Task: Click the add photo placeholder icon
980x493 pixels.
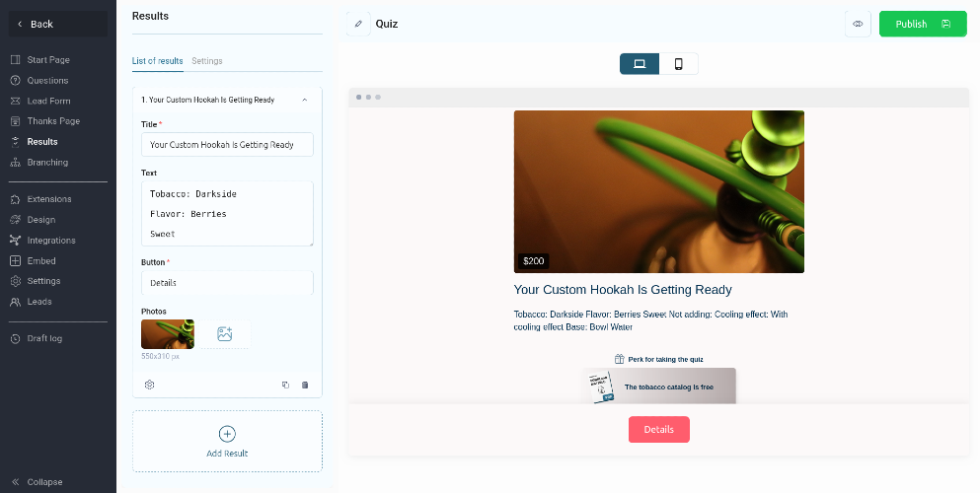Action: 224,334
